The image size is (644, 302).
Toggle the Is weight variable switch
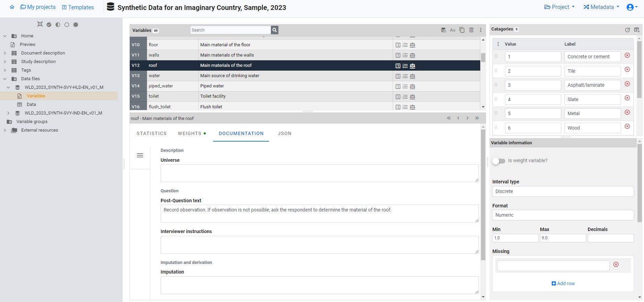[498, 161]
